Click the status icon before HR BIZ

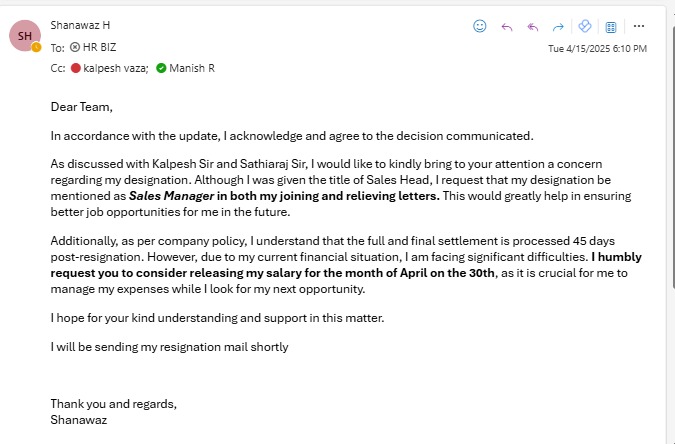[x=75, y=47]
